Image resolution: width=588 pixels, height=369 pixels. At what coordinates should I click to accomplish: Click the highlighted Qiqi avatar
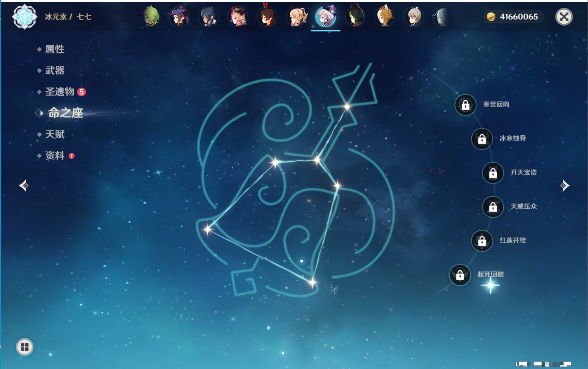click(326, 17)
